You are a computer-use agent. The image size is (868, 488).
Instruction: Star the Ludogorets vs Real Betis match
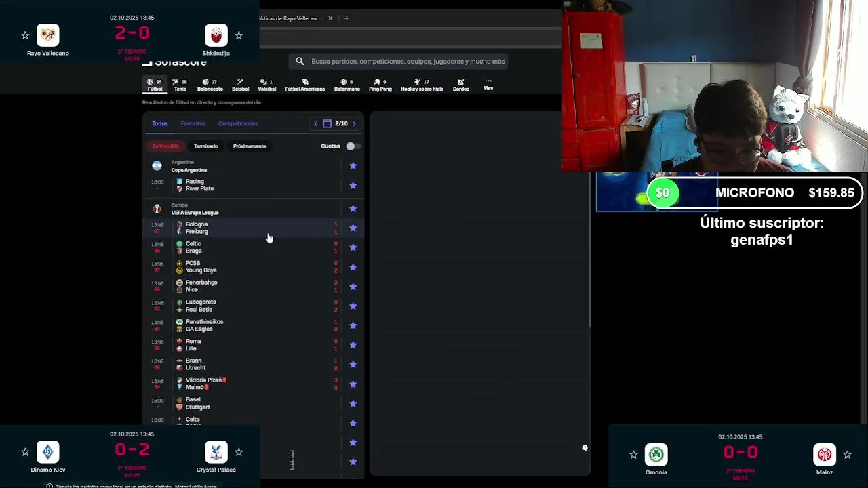(353, 306)
